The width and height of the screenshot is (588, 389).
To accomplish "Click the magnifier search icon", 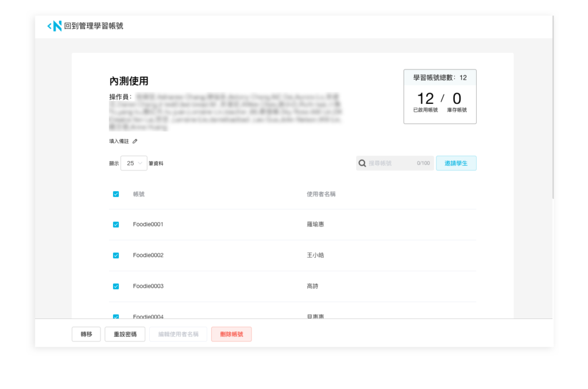I will click(x=362, y=163).
